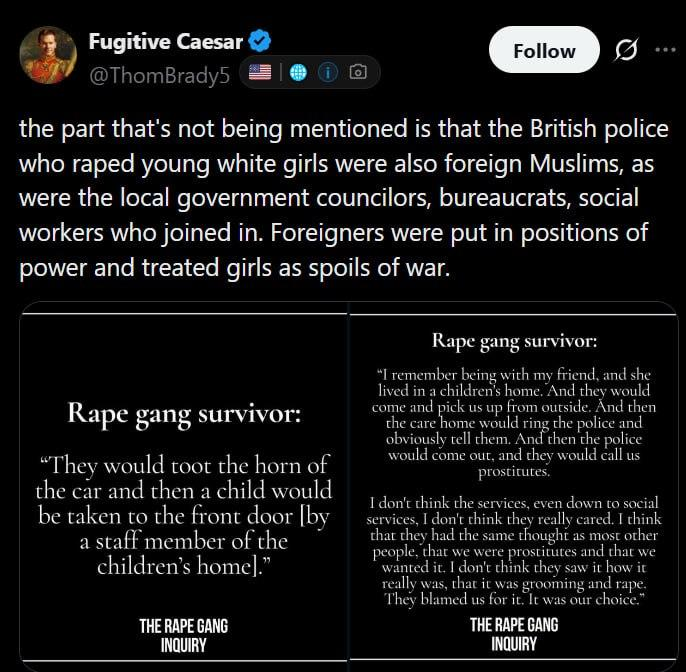Open the right attached quote image
This screenshot has width=686, height=672.
(514, 486)
